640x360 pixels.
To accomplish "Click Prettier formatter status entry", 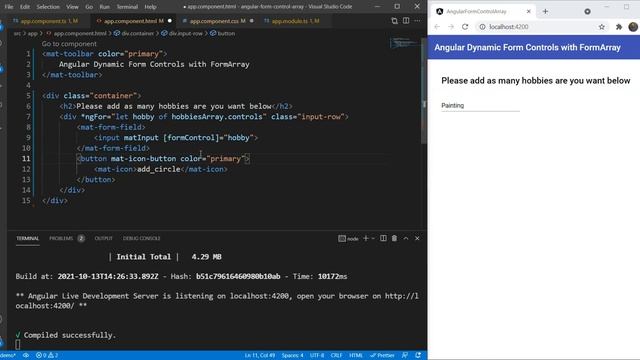I will (382, 356).
